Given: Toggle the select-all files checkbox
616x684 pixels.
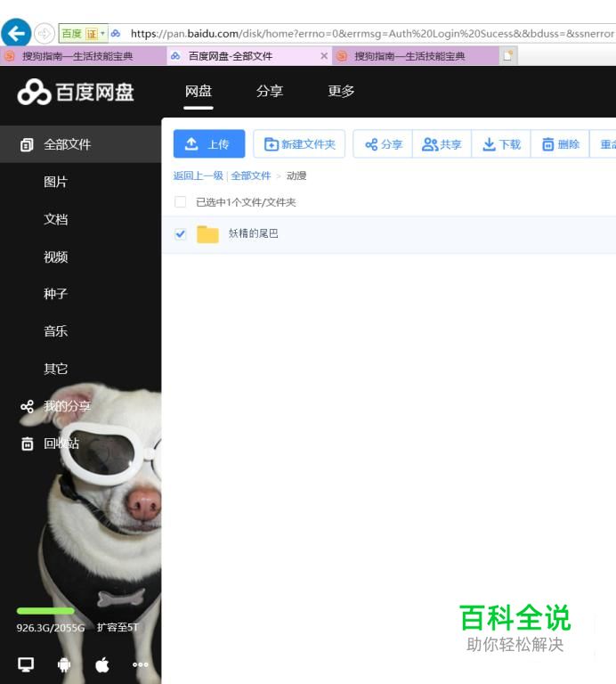Looking at the screenshot, I should click(180, 201).
